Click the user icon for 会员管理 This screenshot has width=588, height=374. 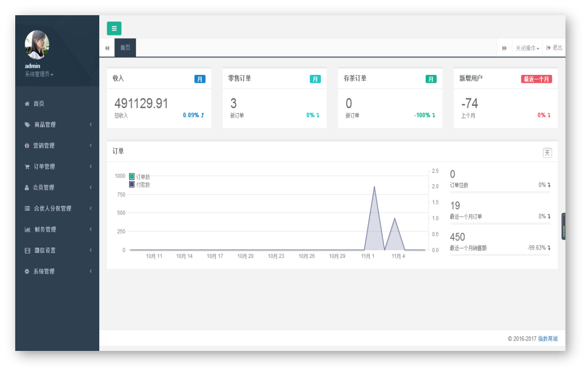tap(27, 188)
